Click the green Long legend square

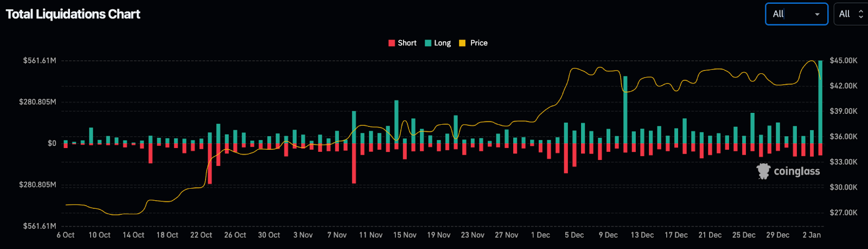pos(428,43)
